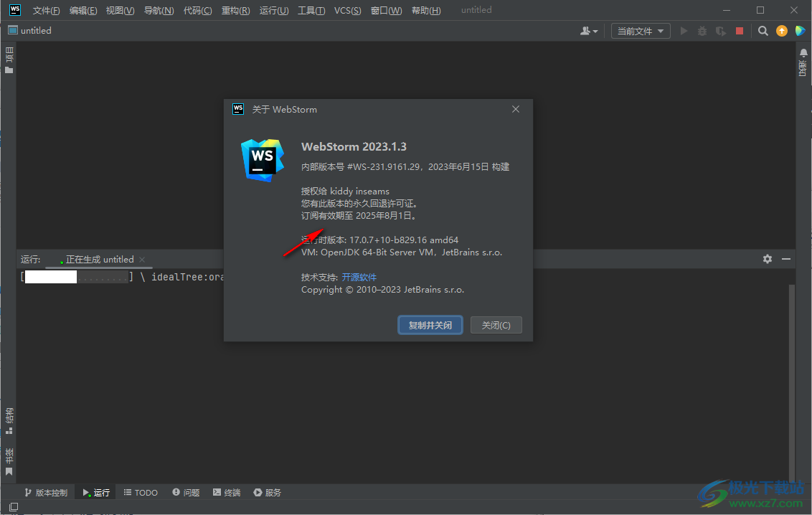
Task: Open the notifications bell sidebar
Action: [x=803, y=62]
